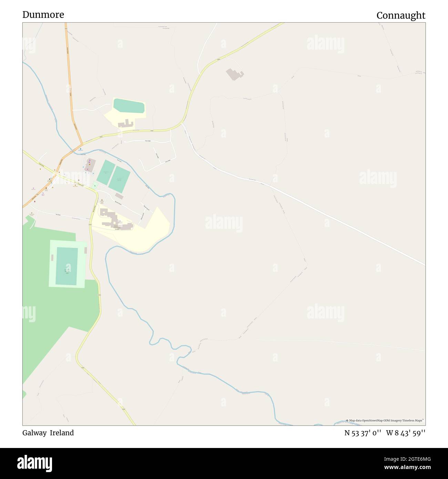
Task: Click the OpenStreetMap attribution text
Action: 385,420
